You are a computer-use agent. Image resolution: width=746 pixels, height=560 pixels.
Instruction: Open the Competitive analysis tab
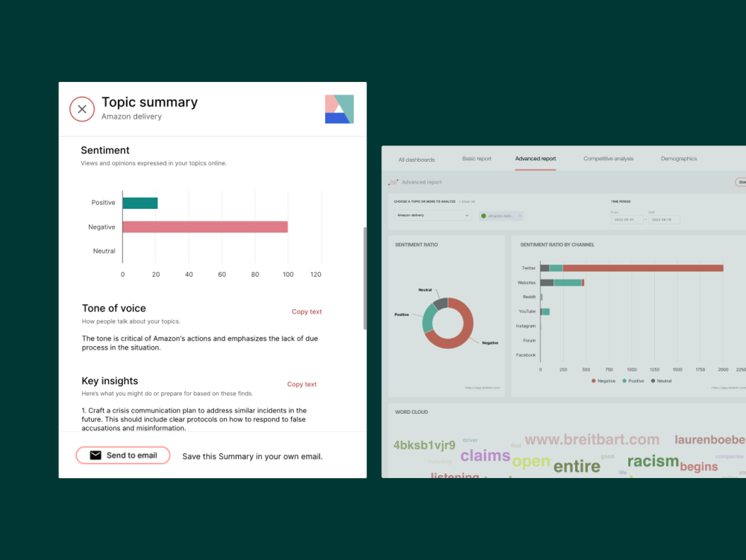coord(608,159)
